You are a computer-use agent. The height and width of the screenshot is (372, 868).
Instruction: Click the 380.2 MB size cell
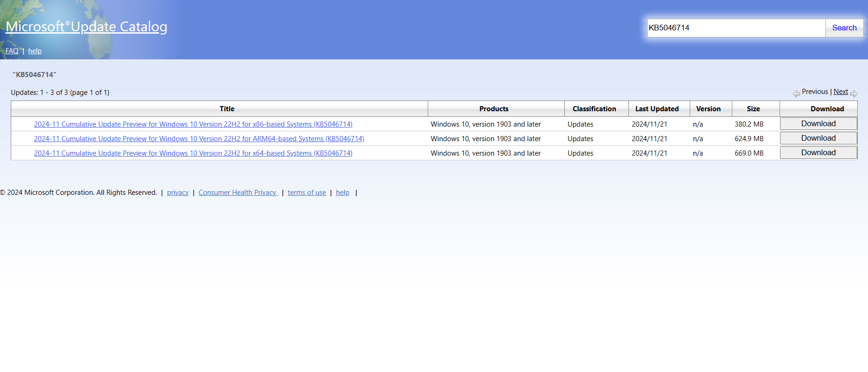click(749, 124)
